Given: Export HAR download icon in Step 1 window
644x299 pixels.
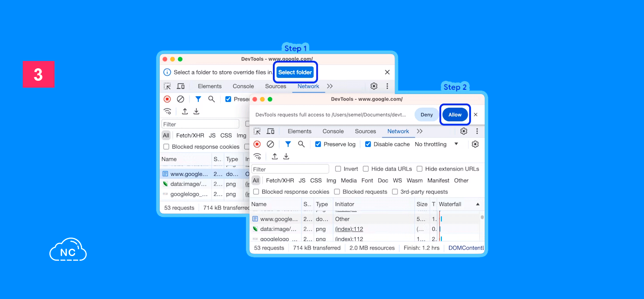Looking at the screenshot, I should [196, 111].
